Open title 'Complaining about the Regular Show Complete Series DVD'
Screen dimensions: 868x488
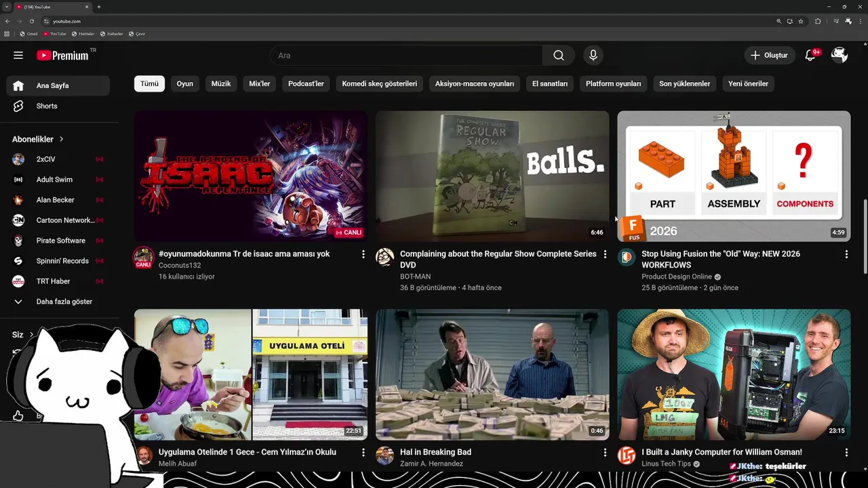[x=498, y=260]
